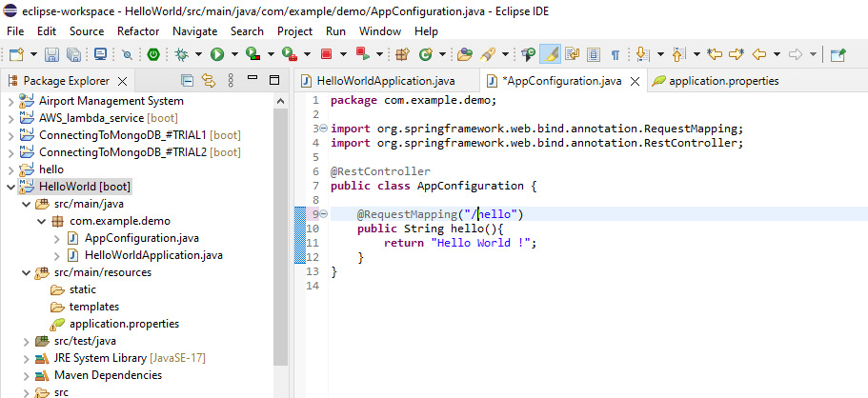Toggle Mark Occurrences highlighter

pyautogui.click(x=551, y=54)
